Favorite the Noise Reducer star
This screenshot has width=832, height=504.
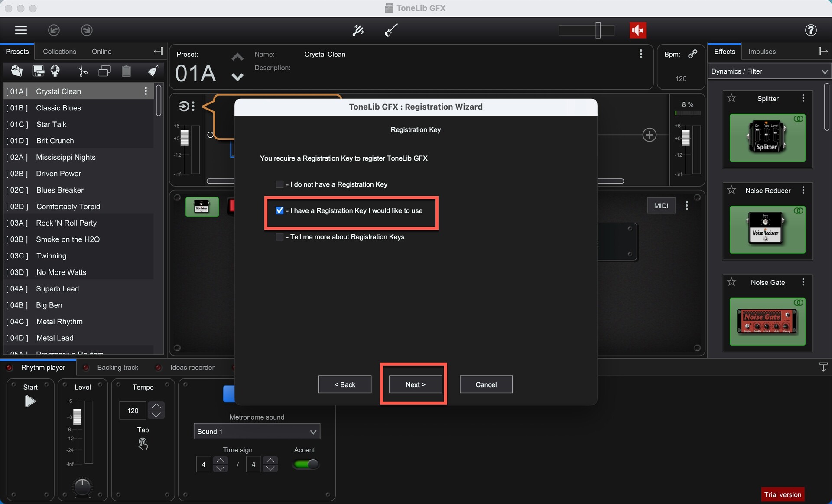point(731,190)
